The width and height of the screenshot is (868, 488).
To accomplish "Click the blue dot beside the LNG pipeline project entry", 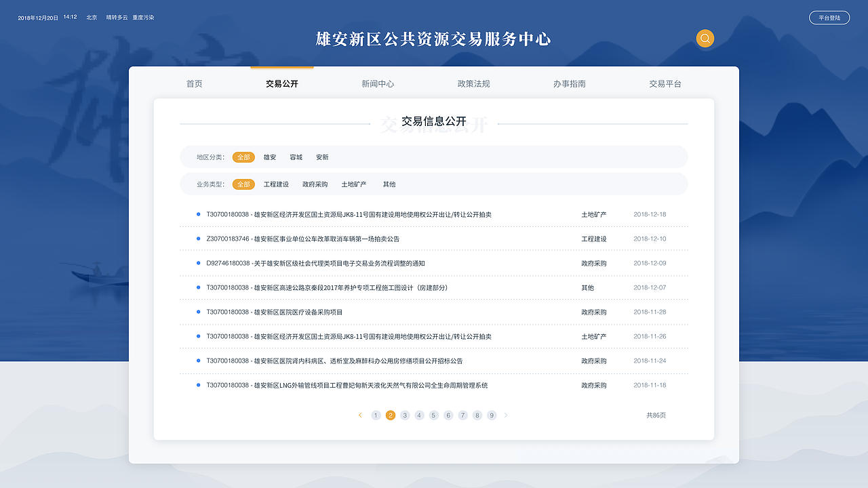I will pyautogui.click(x=197, y=385).
